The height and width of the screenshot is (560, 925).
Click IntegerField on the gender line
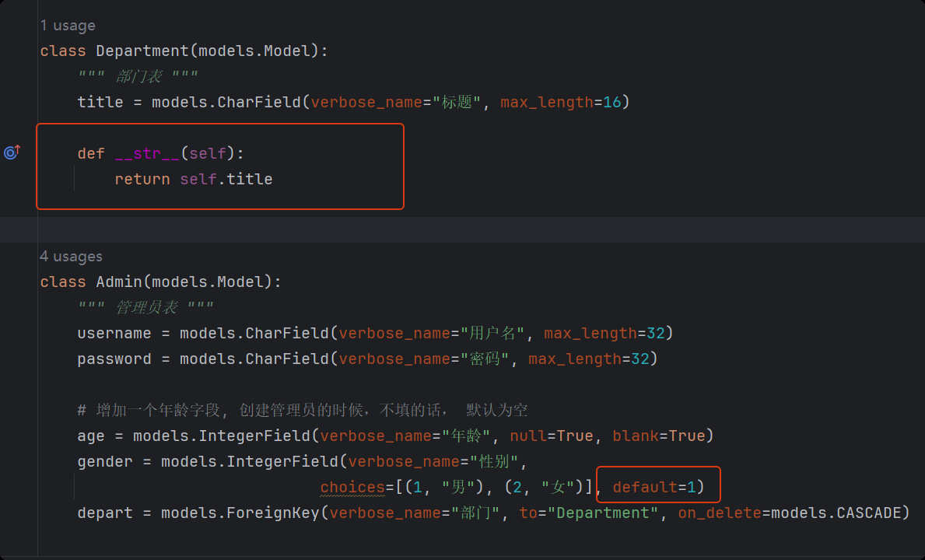[282, 461]
